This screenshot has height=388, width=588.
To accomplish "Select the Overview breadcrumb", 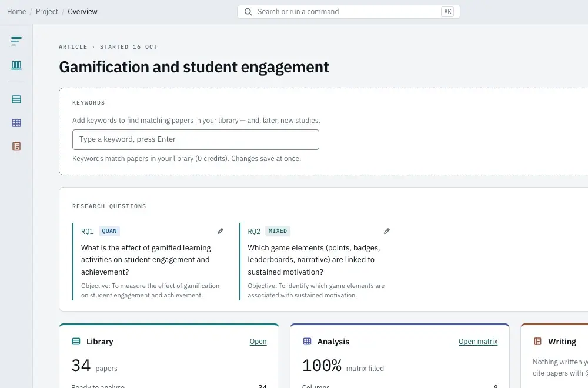I will coord(82,12).
